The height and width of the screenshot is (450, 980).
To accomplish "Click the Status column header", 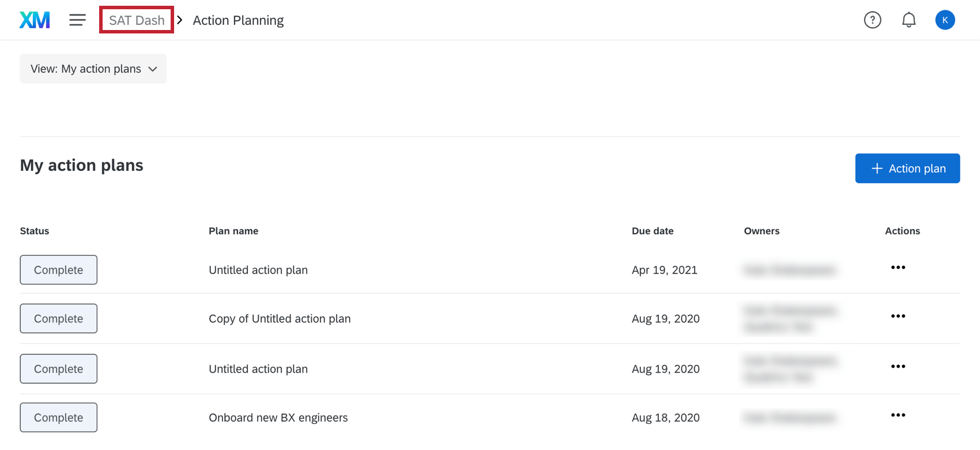I will pos(35,231).
